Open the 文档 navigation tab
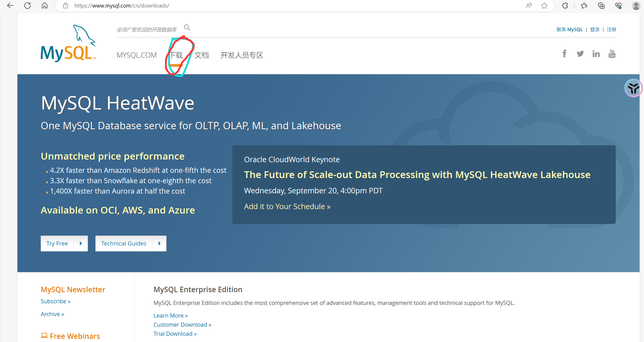The width and height of the screenshot is (644, 342). (x=202, y=55)
